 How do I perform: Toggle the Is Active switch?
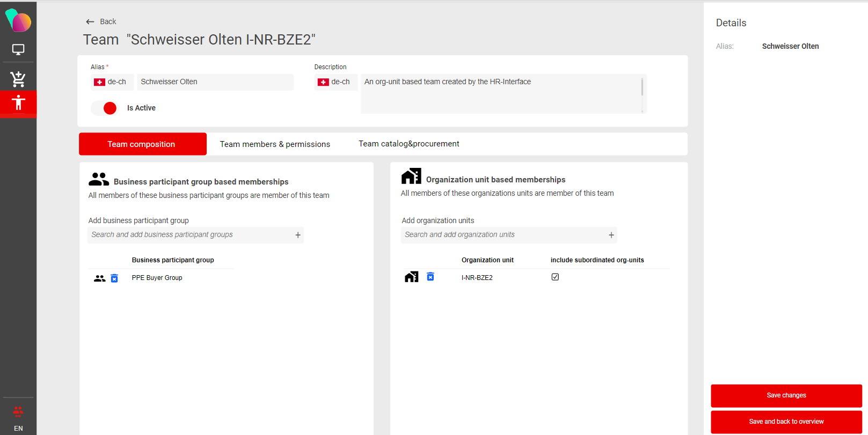tap(105, 108)
